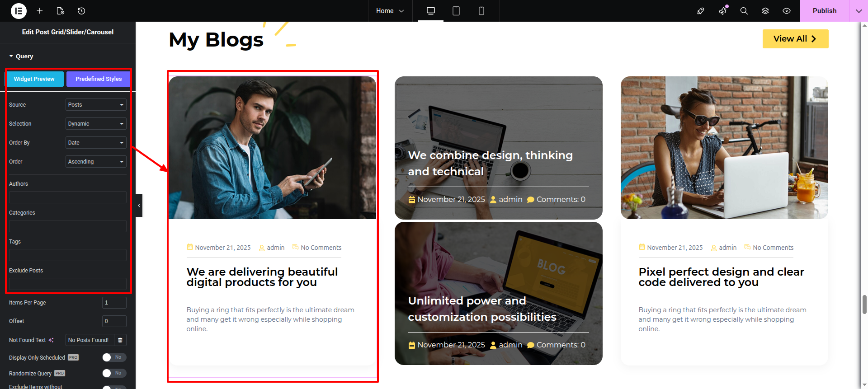
Task: Select the Widget Preview tab
Action: point(34,79)
